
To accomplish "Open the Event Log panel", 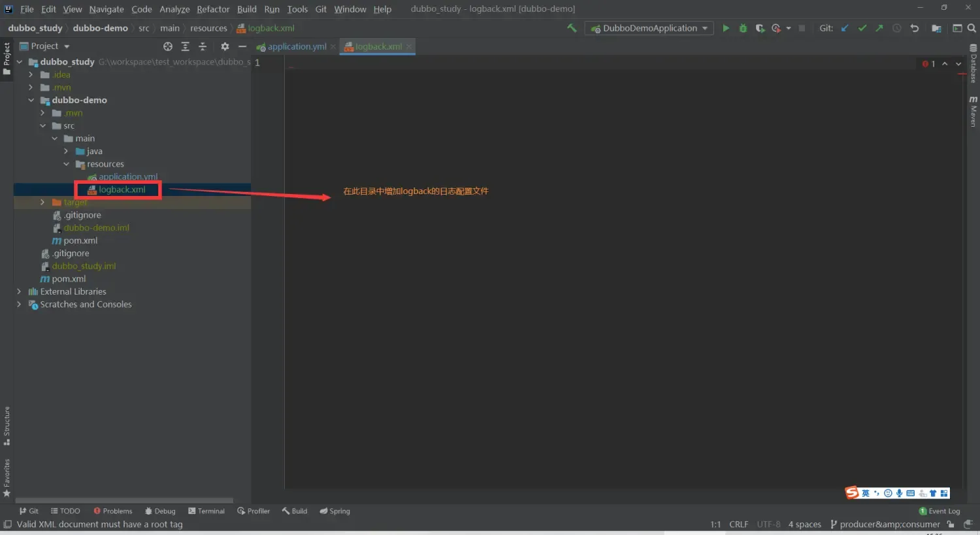I will (x=939, y=511).
